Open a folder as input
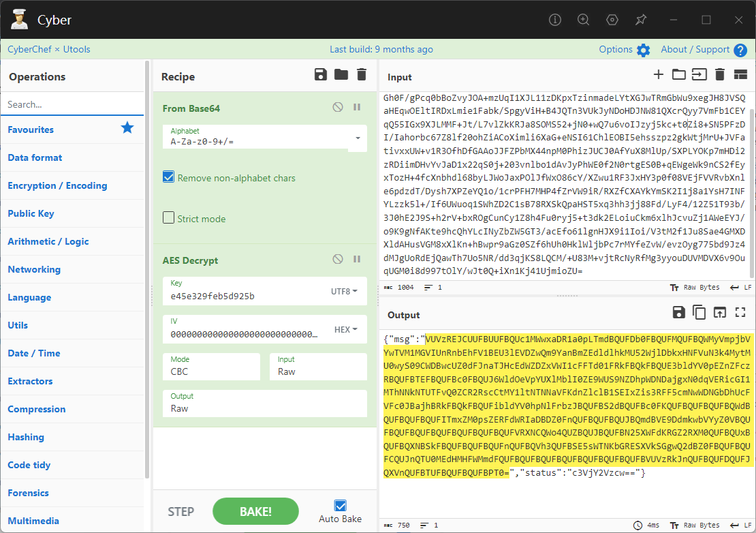 point(679,74)
